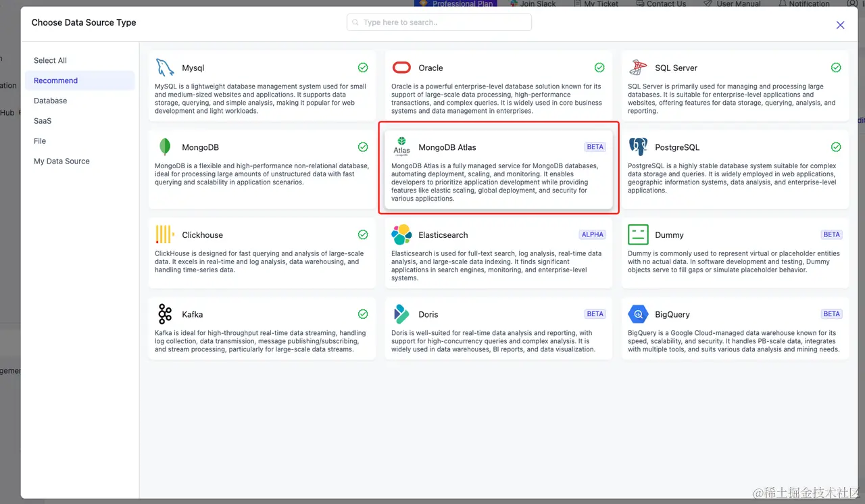
Task: Choose the PostgreSQL title text
Action: pyautogui.click(x=677, y=147)
